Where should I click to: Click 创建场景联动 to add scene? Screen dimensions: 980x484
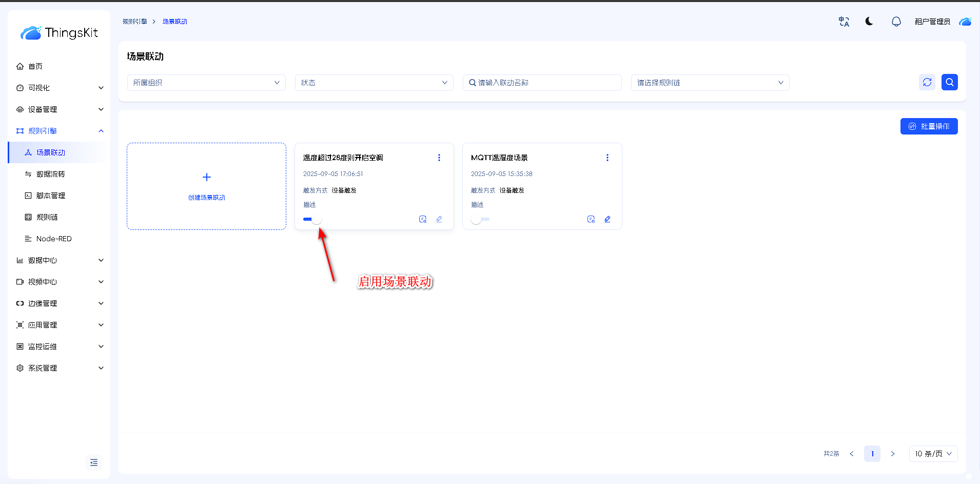click(206, 186)
